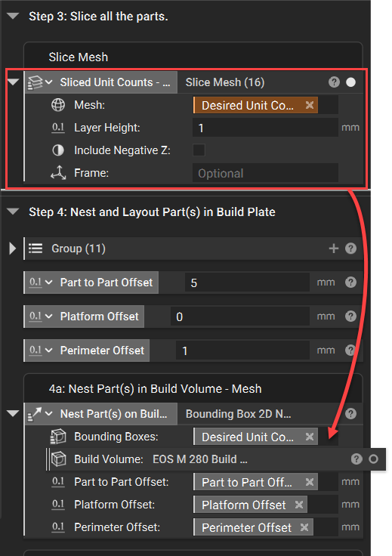392x556 pixels.
Task: Remove the Part to Part Off... chip
Action: pyautogui.click(x=310, y=482)
